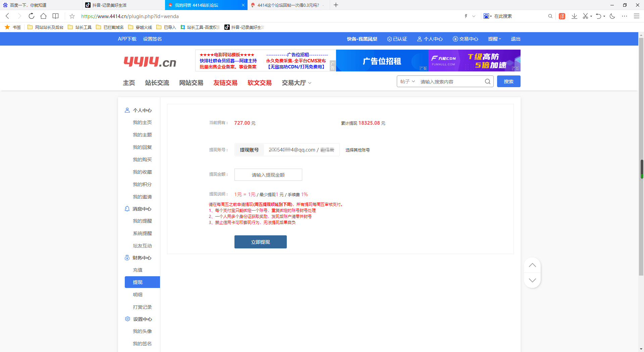644x352 pixels.
Task: Click APP下载 link
Action: (127, 39)
